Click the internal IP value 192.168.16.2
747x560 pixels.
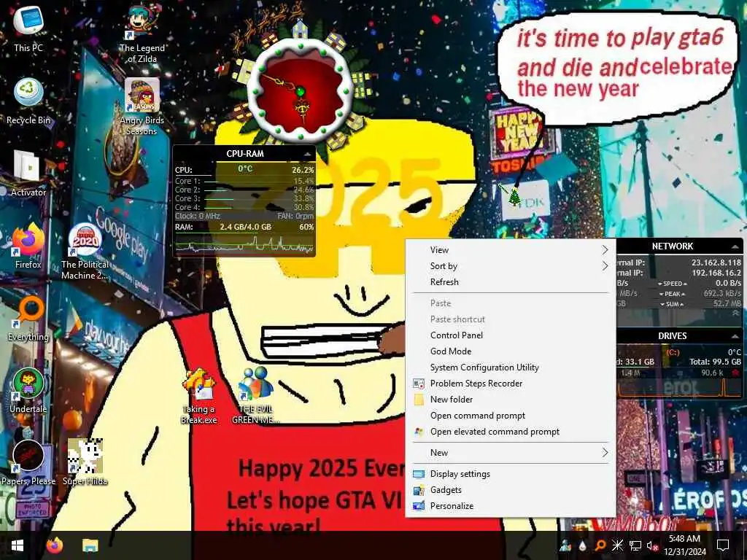[716, 273]
